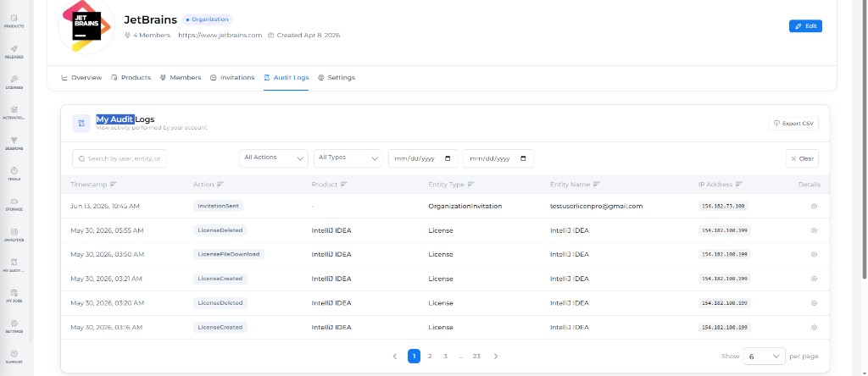Open Support in the left sidebar
Image resolution: width=868 pixels, height=376 pixels.
[14, 357]
